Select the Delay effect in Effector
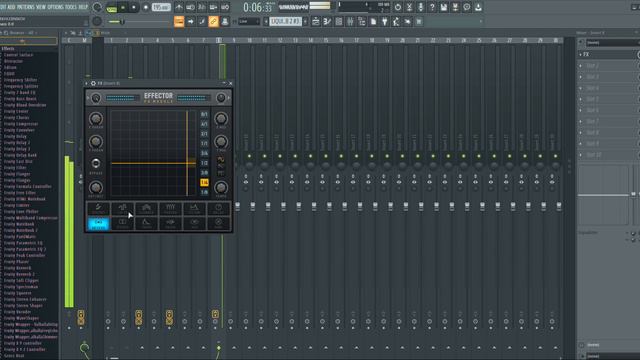Image resolution: width=640 pixels, height=360 pixels. click(x=218, y=209)
